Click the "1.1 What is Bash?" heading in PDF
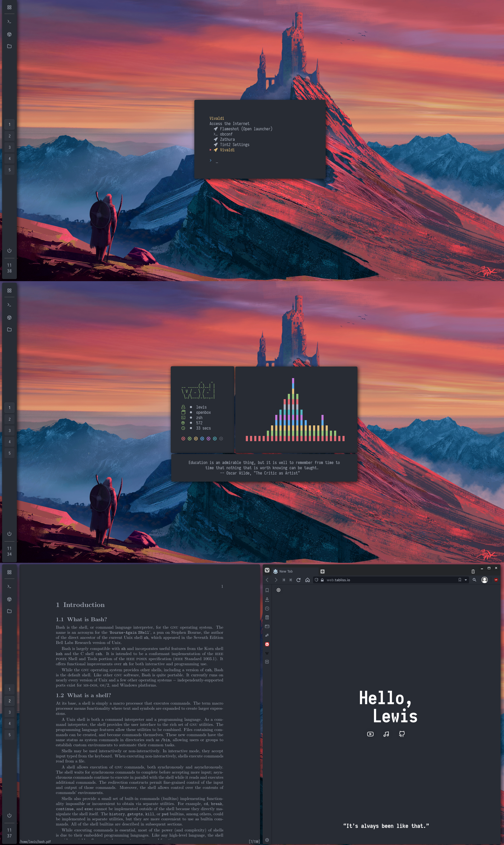The image size is (504, 845). [x=81, y=619]
